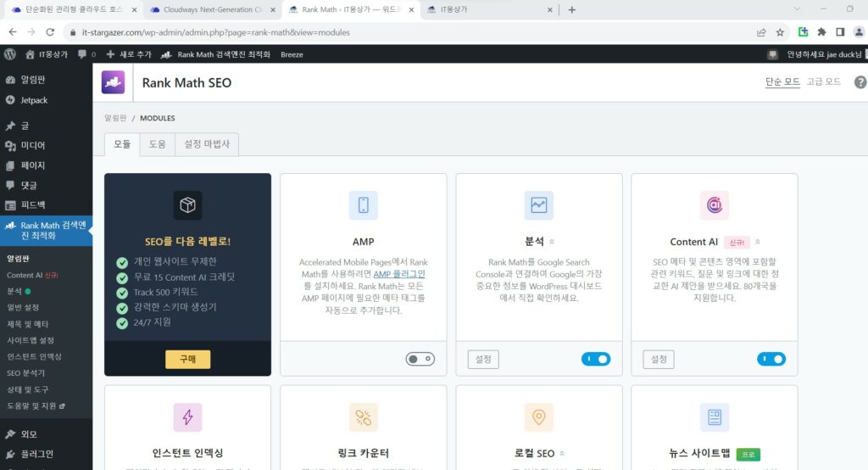Click the help question mark icon

click(x=860, y=82)
